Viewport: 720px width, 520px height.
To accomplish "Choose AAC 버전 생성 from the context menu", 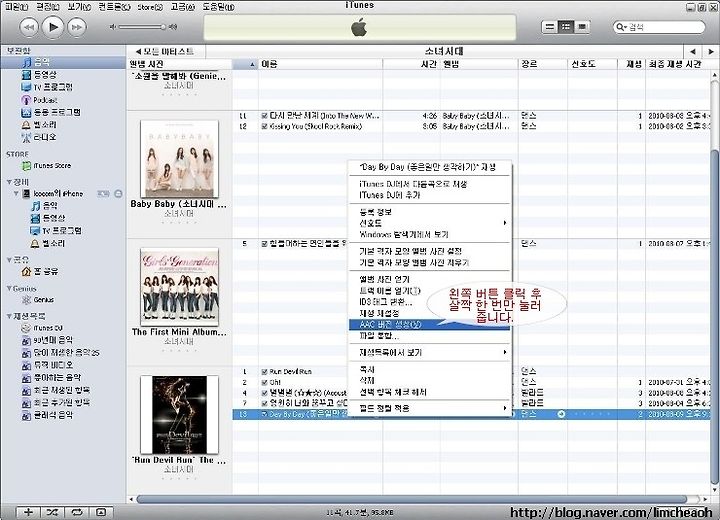I will (430, 325).
